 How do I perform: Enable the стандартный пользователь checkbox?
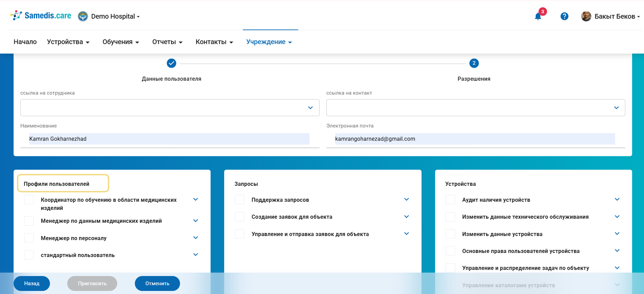[29, 255]
